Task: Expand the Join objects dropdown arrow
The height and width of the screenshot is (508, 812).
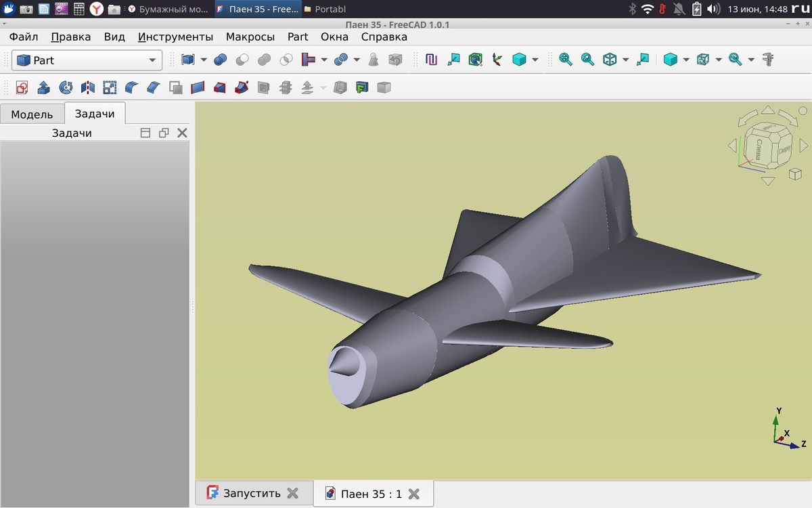Action: tap(324, 60)
